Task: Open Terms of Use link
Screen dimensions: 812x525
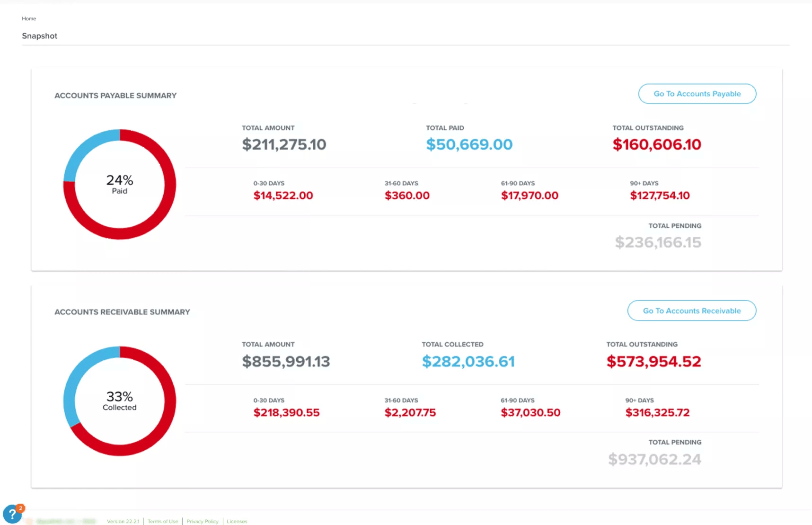Action: pos(163,521)
